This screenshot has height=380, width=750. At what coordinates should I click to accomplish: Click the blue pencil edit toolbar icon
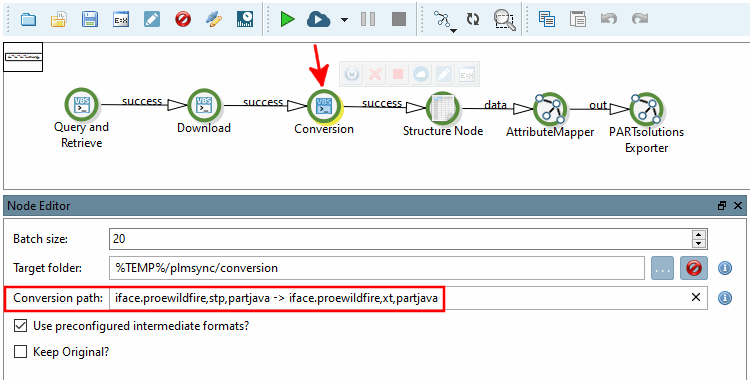[x=152, y=19]
